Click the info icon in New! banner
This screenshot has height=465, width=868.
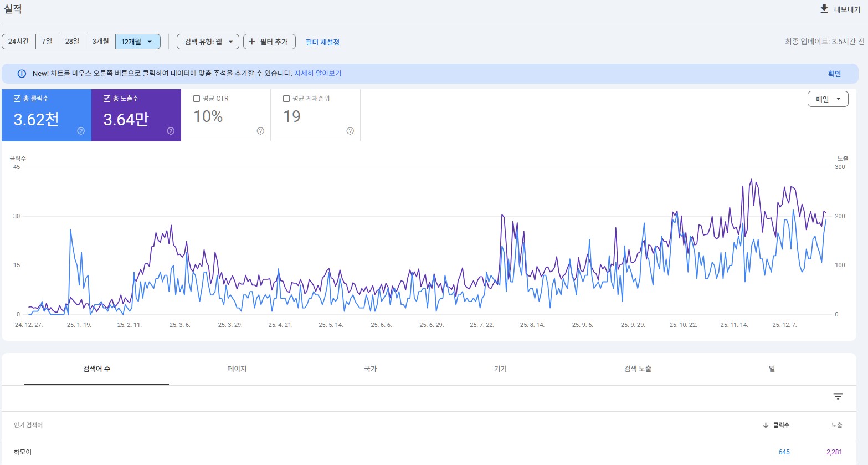click(x=22, y=74)
